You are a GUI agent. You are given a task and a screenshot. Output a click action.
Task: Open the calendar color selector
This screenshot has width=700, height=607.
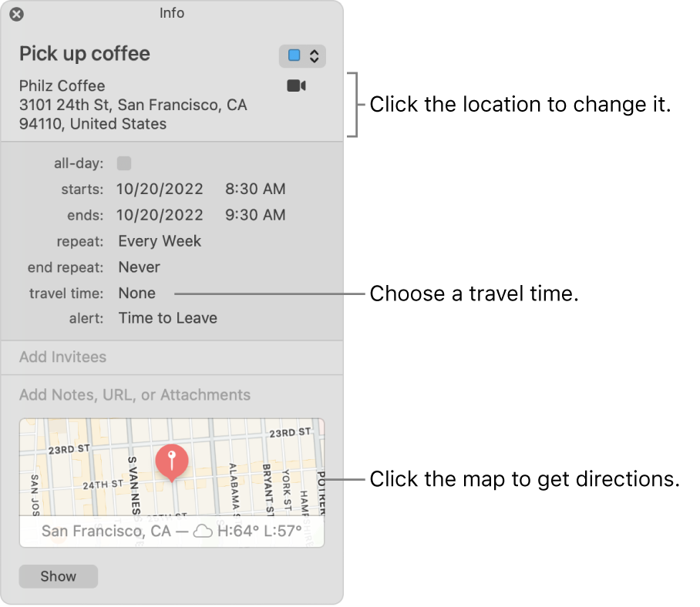tap(312, 55)
